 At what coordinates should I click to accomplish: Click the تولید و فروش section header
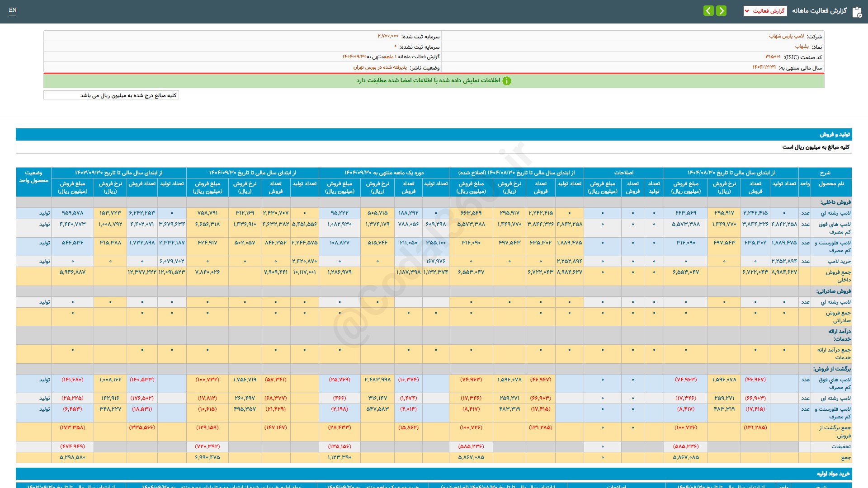tap(835, 135)
